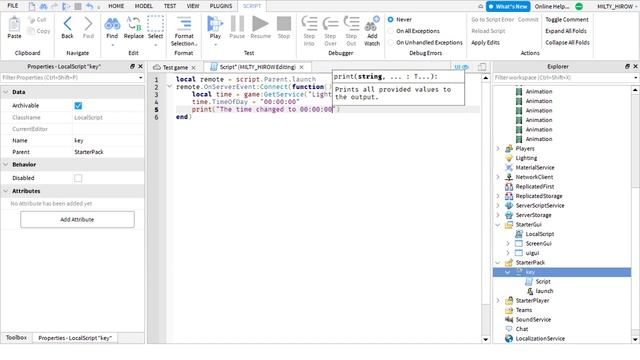Expand the NetworkClient tree node

(x=498, y=177)
